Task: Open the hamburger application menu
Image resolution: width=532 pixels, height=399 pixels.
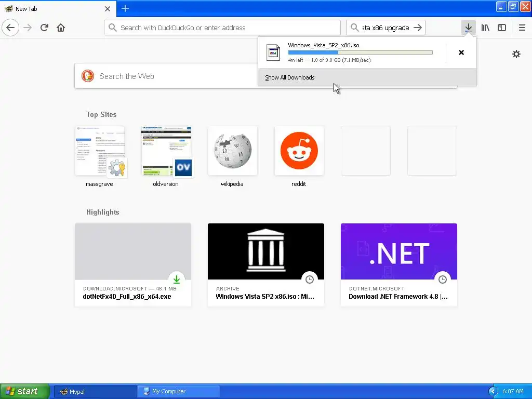Action: click(x=522, y=28)
